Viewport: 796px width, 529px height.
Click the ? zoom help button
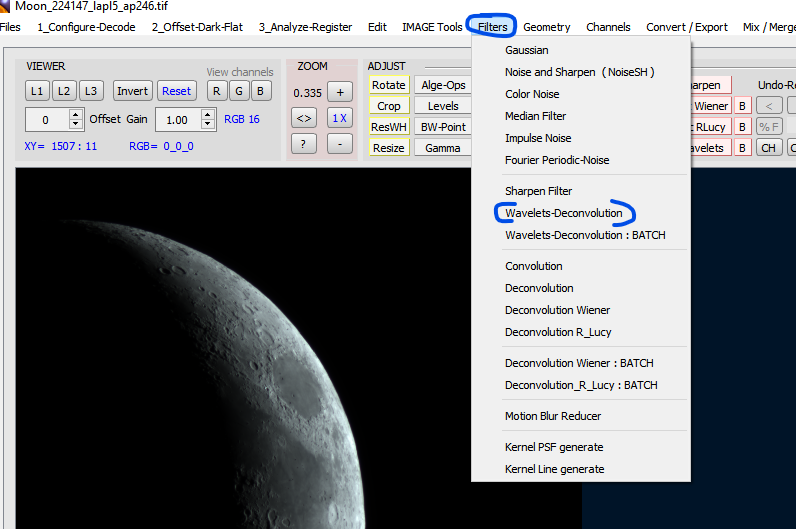coord(304,144)
